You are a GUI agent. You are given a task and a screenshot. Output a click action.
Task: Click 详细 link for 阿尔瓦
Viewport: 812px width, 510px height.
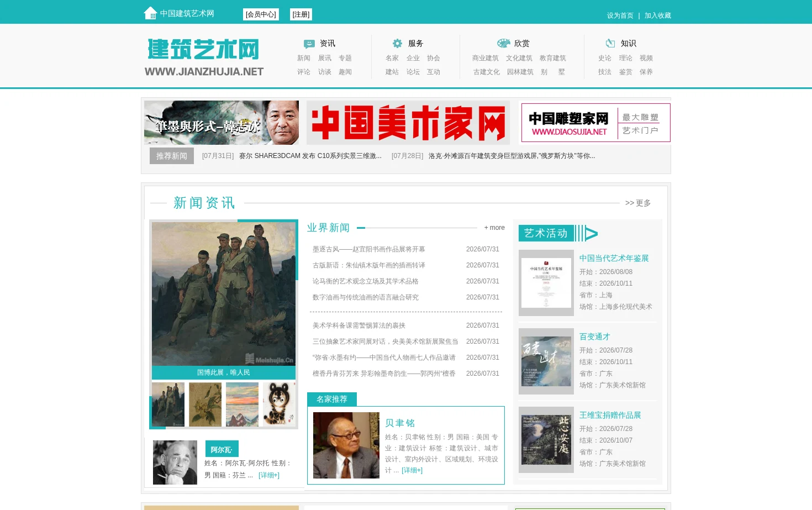pyautogui.click(x=269, y=475)
